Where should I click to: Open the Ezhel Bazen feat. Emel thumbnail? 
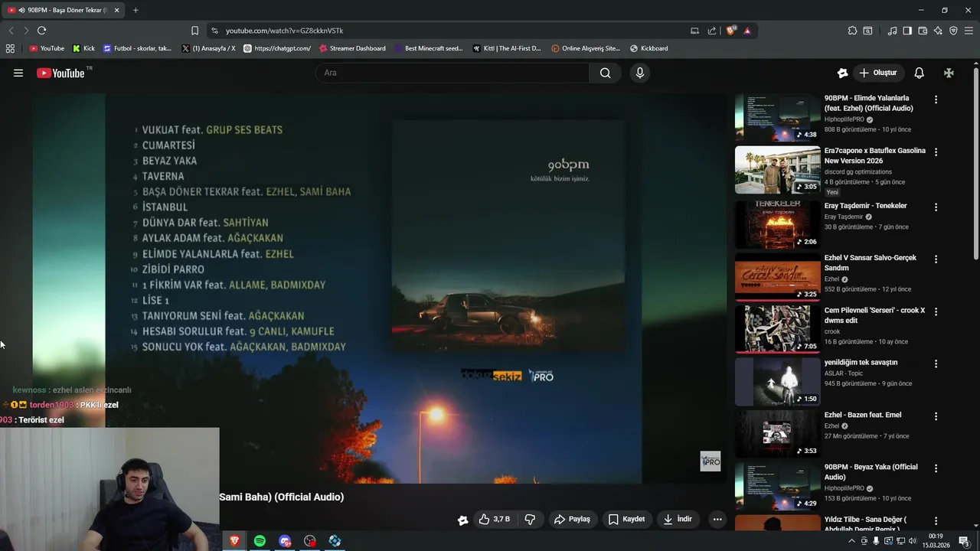pos(777,434)
